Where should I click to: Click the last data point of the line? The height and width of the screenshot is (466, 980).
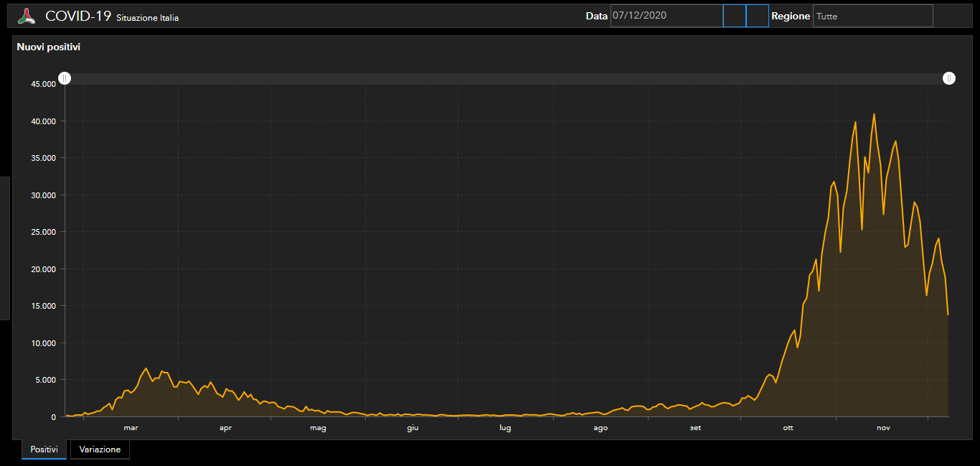[x=948, y=314]
